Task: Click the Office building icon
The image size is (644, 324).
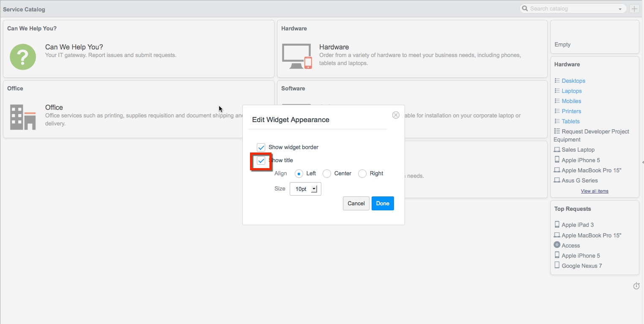Action: [x=23, y=117]
